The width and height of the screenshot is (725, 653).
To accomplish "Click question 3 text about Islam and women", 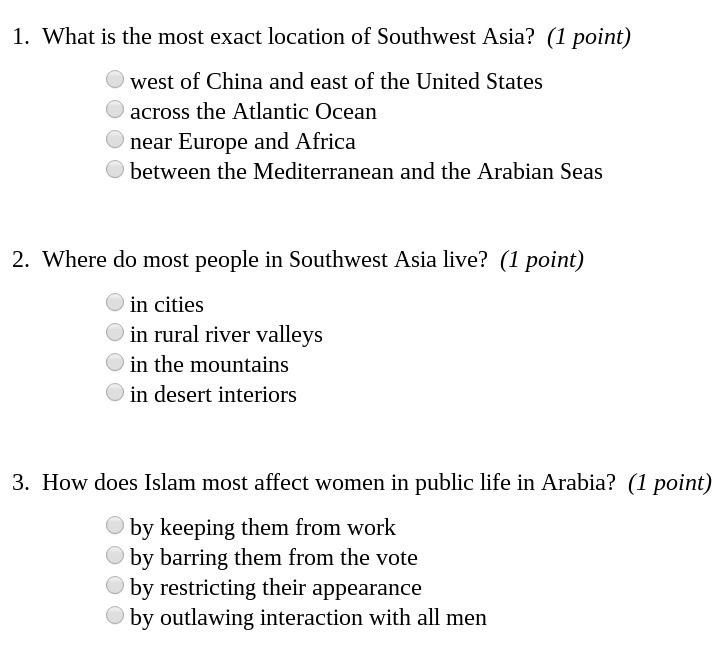I will click(329, 483).
